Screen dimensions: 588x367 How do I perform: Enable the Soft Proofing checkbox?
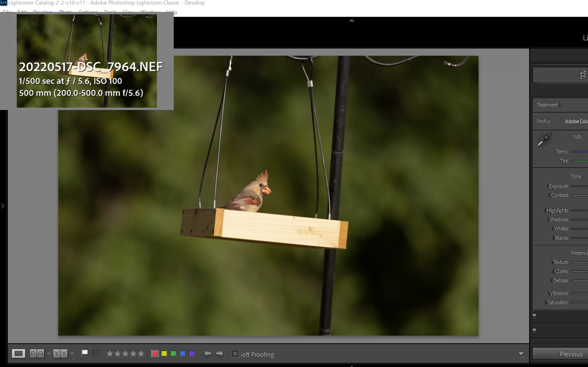pos(235,354)
